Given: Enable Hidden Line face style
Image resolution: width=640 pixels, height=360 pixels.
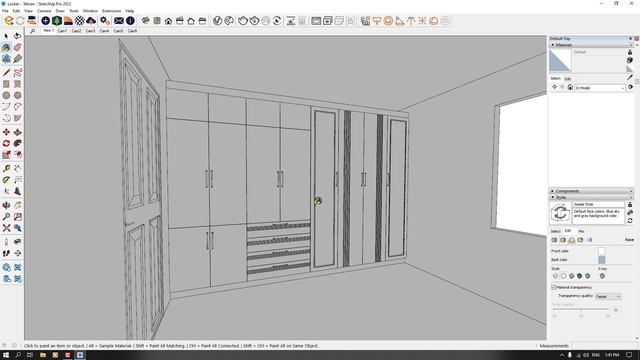Looking at the screenshot, I should 564,276.
